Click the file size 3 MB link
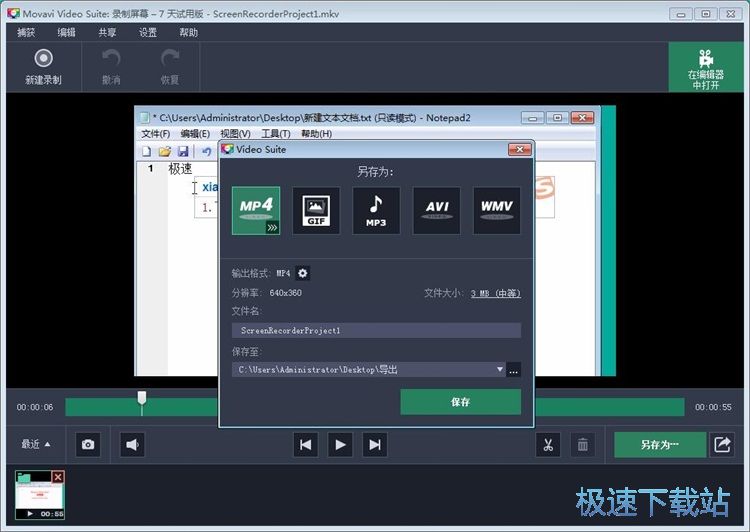This screenshot has height=532, width=750. (x=496, y=293)
